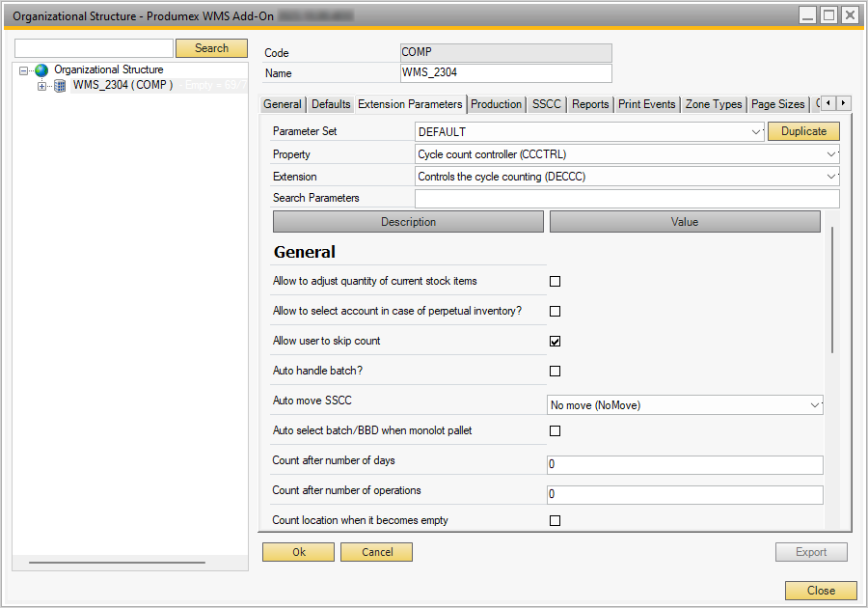This screenshot has height=608, width=868.
Task: Uncheck Allow user to skip count
Action: 555,342
